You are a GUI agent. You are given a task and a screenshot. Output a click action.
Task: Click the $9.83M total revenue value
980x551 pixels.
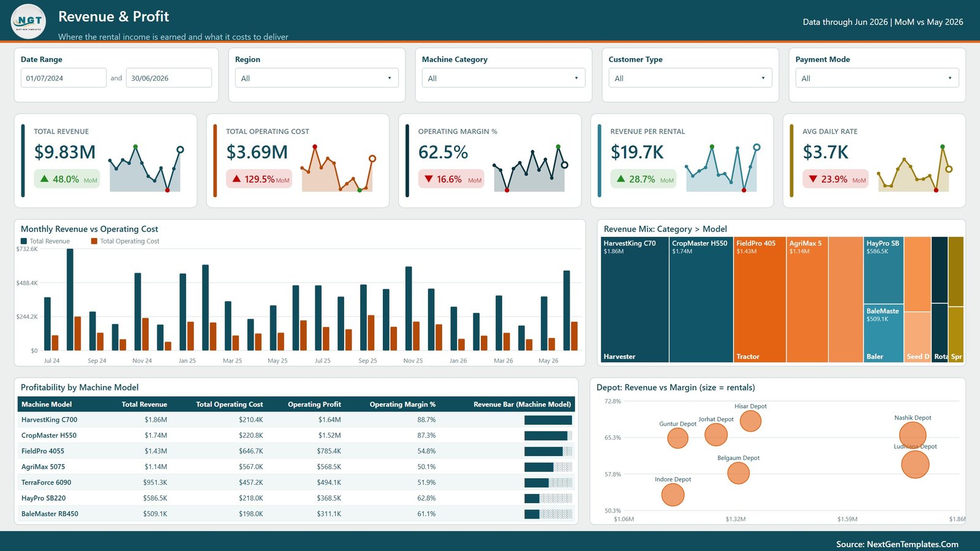[65, 152]
